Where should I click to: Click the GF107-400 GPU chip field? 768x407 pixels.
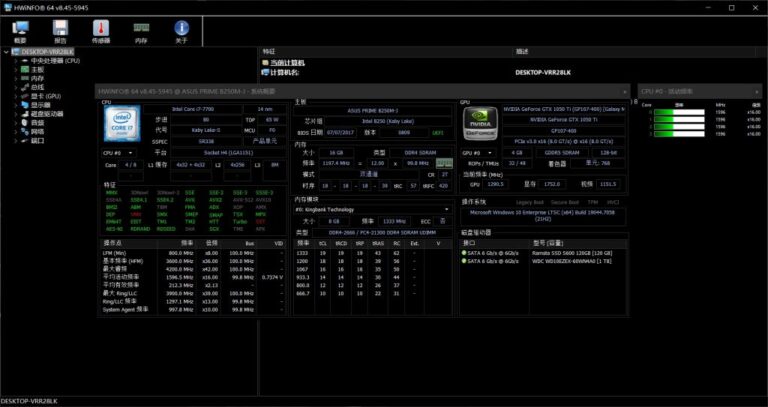[564, 131]
